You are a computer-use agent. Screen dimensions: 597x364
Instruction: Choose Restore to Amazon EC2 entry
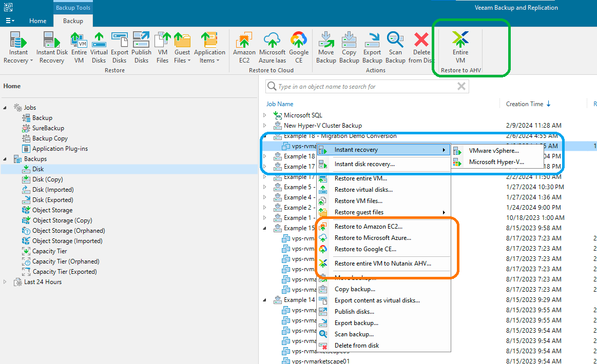tap(383, 226)
